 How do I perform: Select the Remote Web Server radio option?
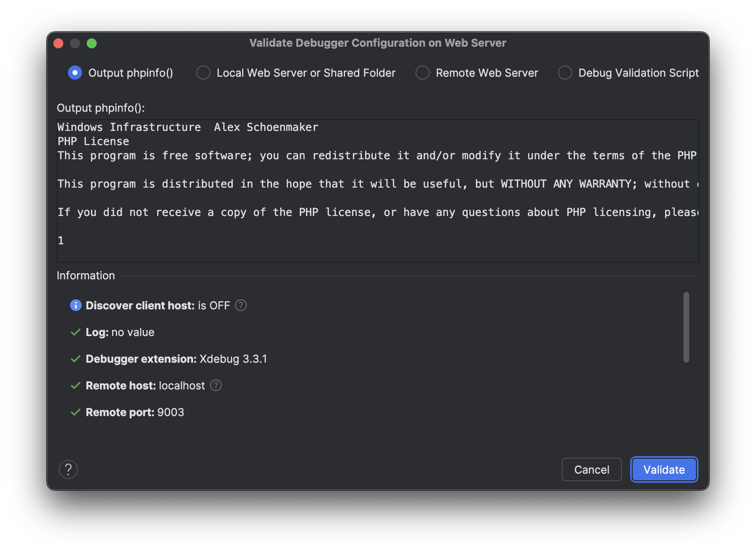[x=423, y=73]
